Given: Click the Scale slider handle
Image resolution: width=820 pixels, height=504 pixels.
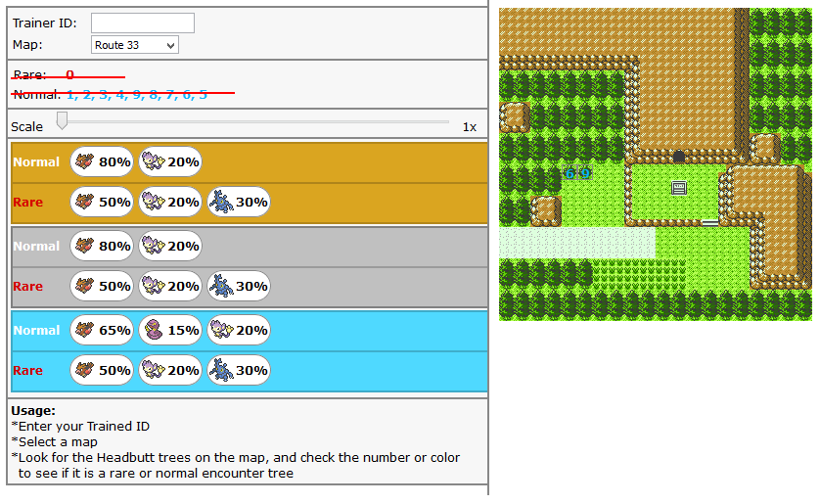Looking at the screenshot, I should (x=62, y=120).
